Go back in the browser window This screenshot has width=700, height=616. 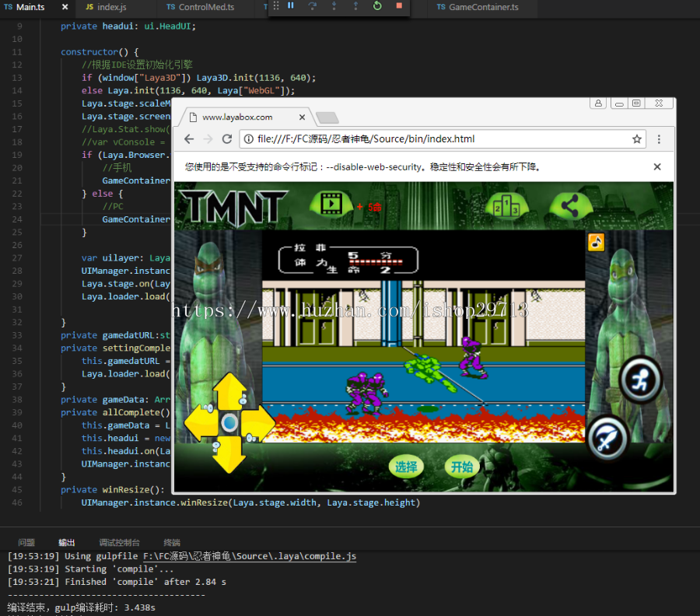click(x=189, y=138)
